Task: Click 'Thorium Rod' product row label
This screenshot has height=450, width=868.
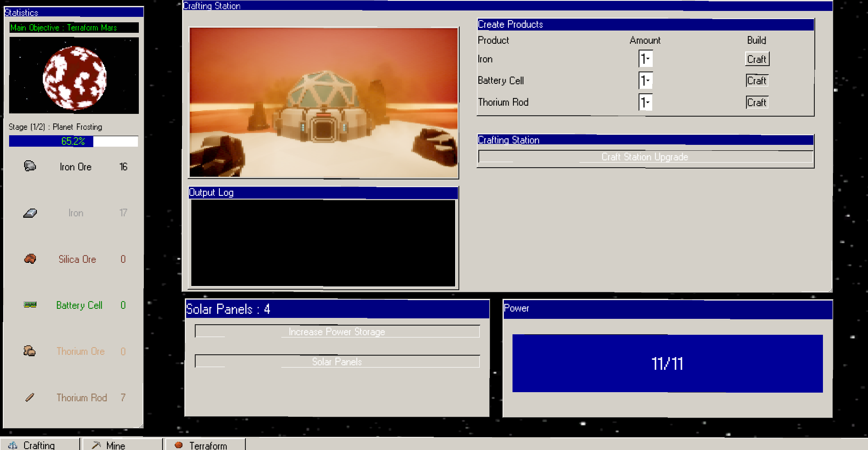Action: (503, 102)
